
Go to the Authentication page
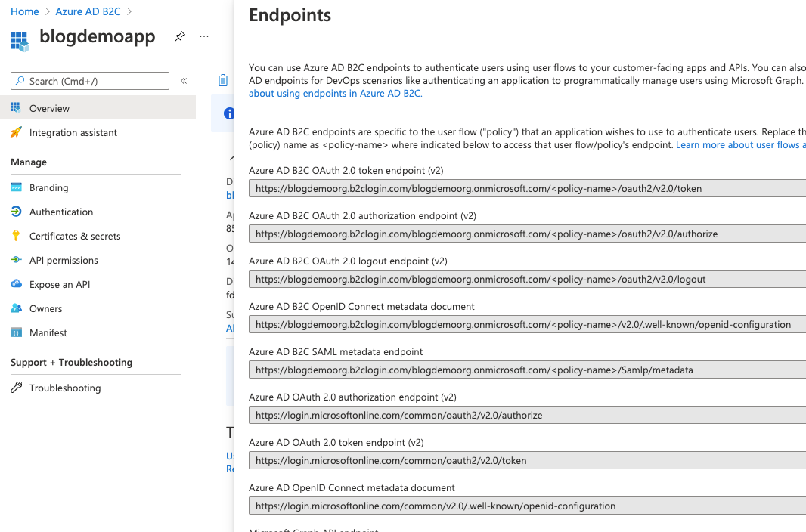click(x=61, y=212)
